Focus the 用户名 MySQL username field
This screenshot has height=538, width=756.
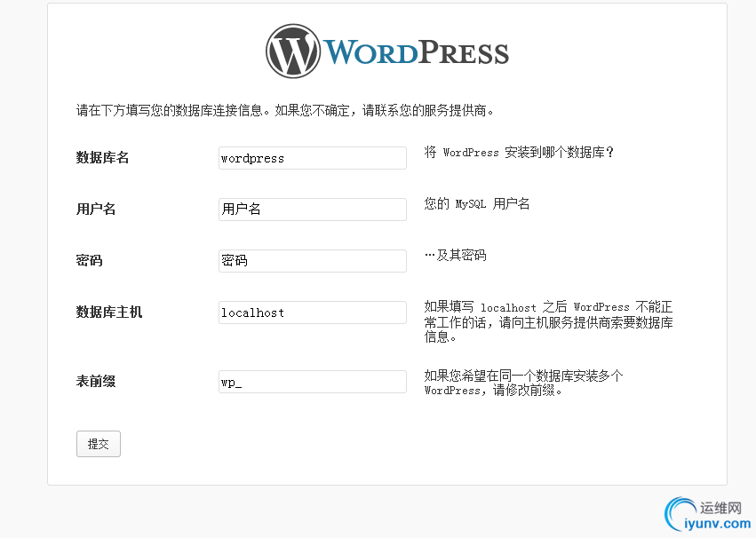tap(313, 210)
